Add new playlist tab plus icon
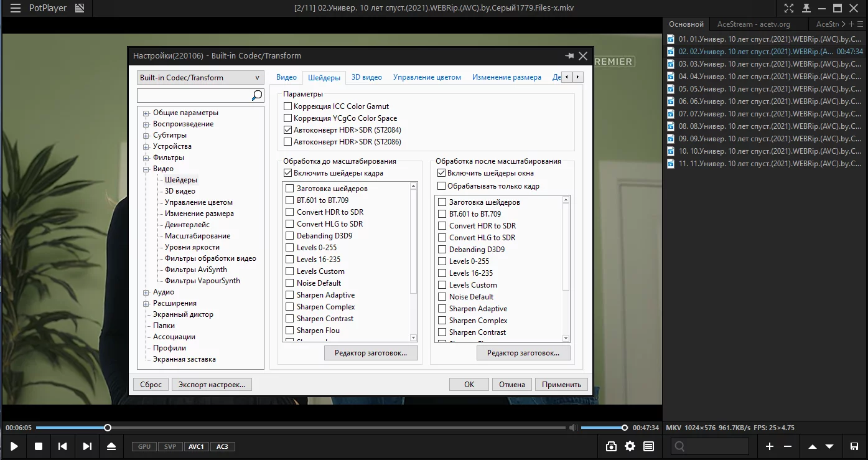The width and height of the screenshot is (868, 460). 852,24
